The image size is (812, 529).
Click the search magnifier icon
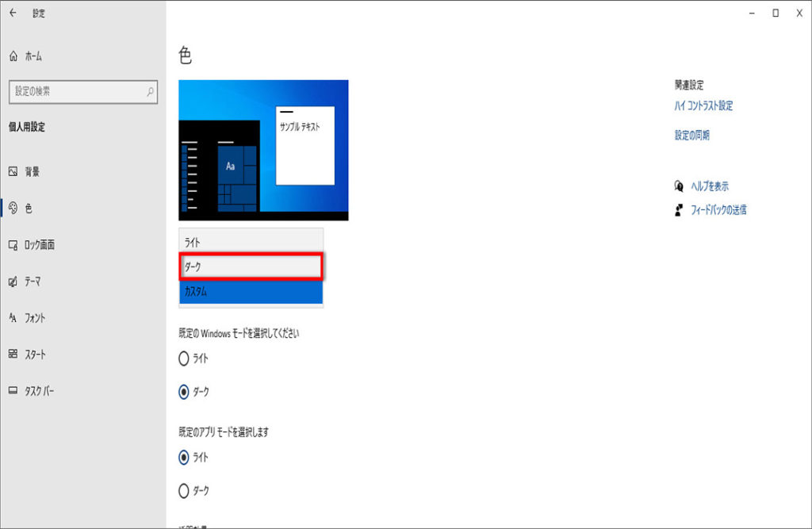(150, 92)
